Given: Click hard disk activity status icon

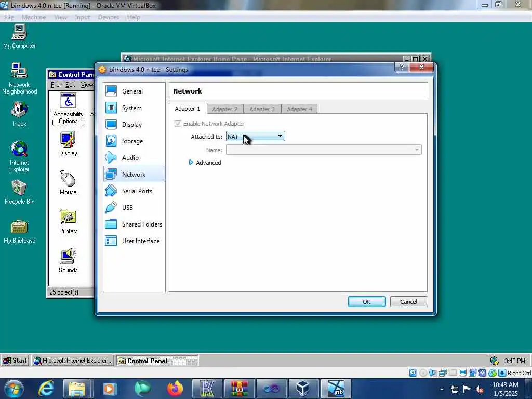Looking at the screenshot, I should tap(413, 373).
